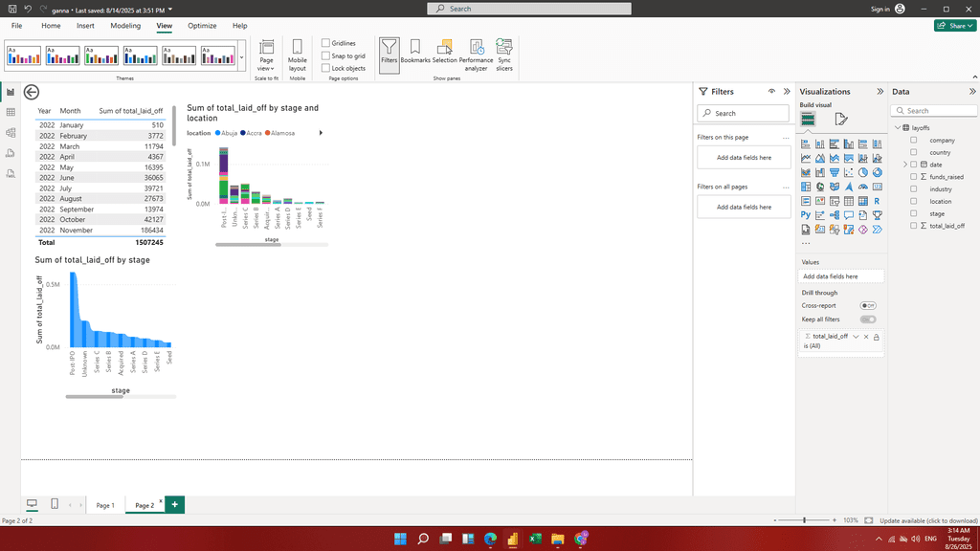Check the country field
Screen dimensions: 980x551
tap(914, 152)
